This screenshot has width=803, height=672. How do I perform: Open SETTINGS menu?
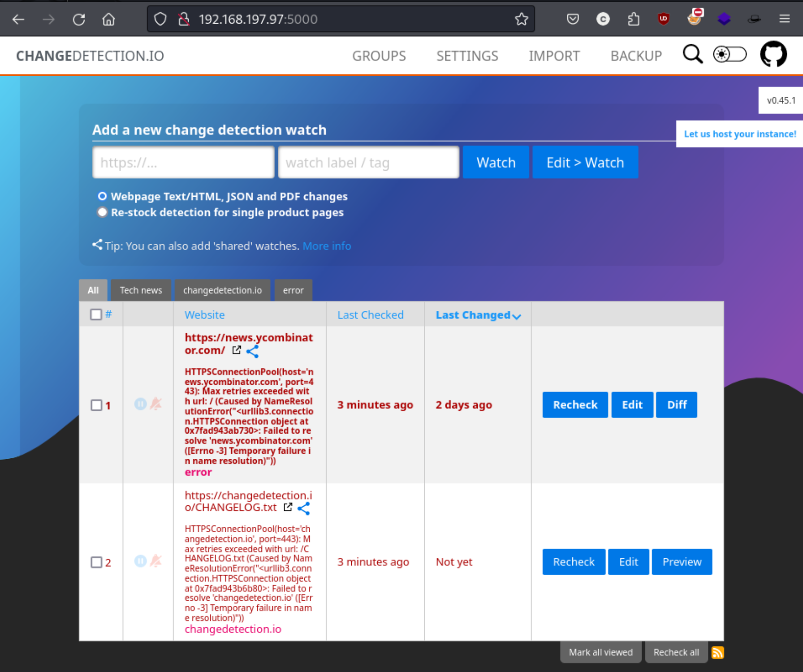coord(467,56)
